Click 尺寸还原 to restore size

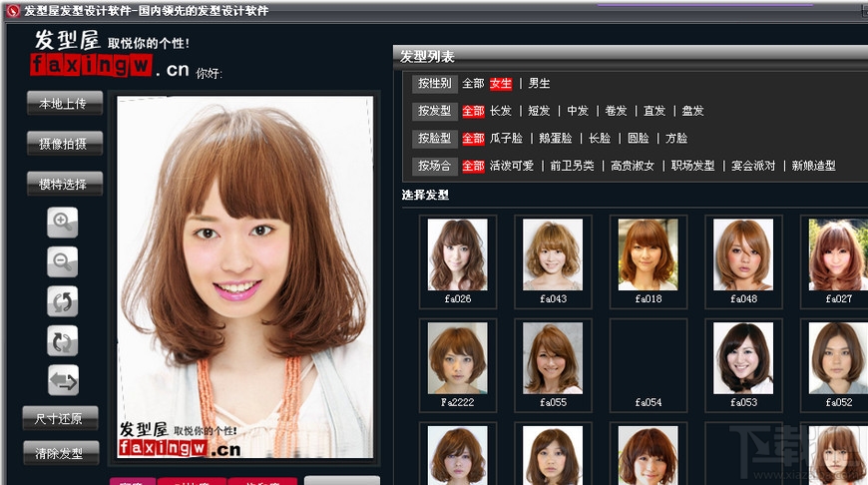pos(60,418)
